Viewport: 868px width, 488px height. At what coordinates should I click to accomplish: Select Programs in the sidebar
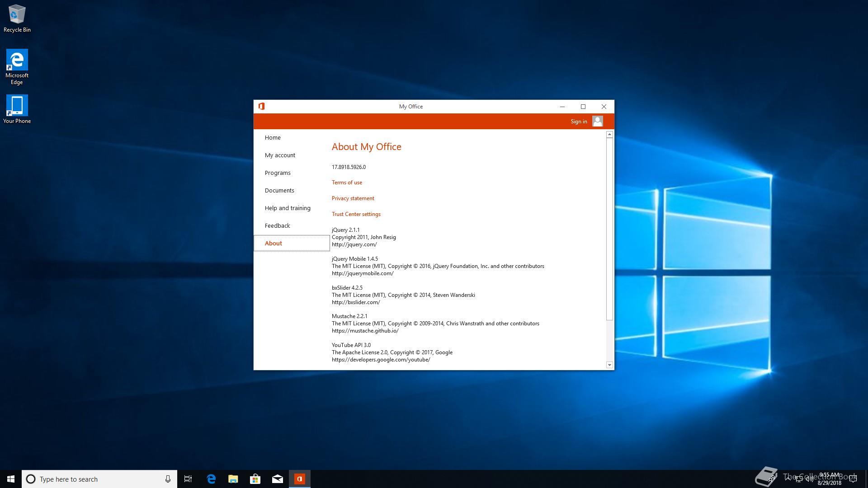click(x=292, y=173)
